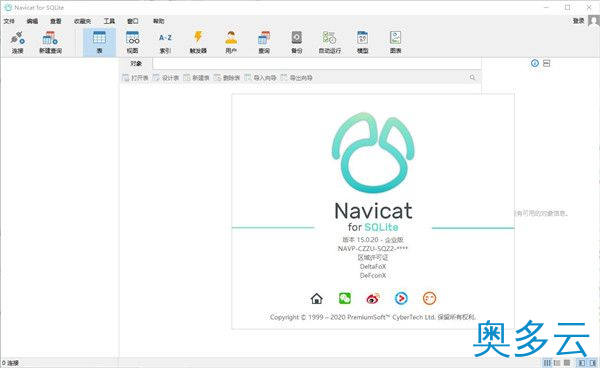Click the 自动运行 (Automation) toolbar icon
Viewport: 600px width, 368px height.
(329, 42)
